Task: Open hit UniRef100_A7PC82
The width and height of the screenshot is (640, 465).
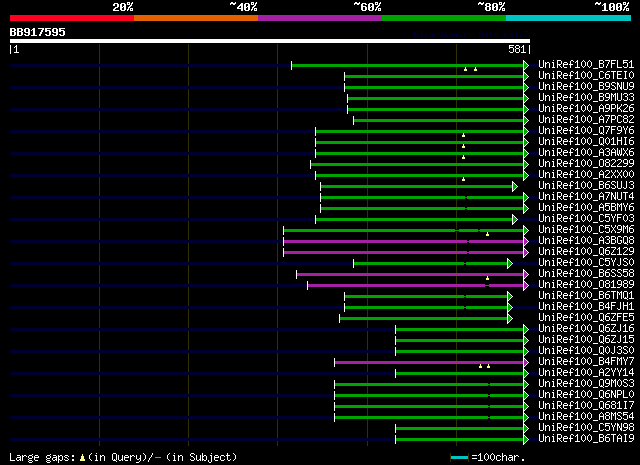Action: [586, 119]
